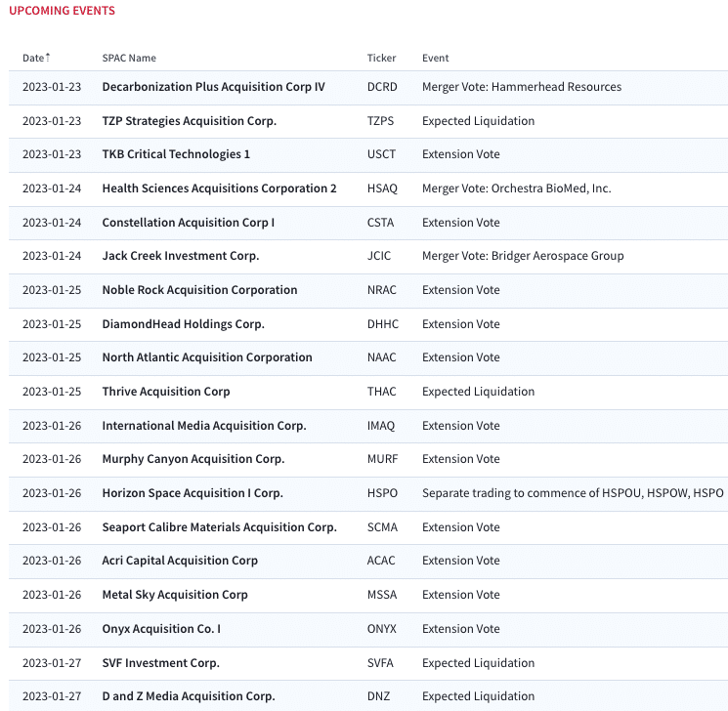
Task: Select ticker THAC cell
Action: [382, 392]
